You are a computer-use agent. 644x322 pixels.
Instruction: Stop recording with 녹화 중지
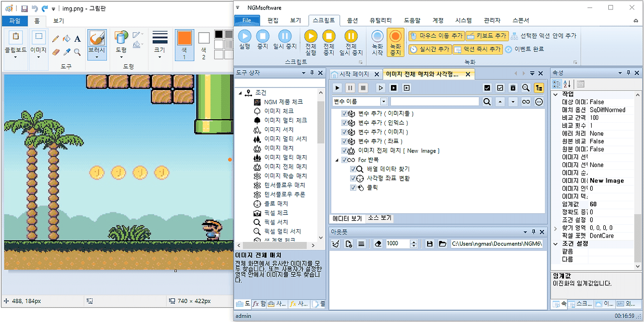click(395, 42)
